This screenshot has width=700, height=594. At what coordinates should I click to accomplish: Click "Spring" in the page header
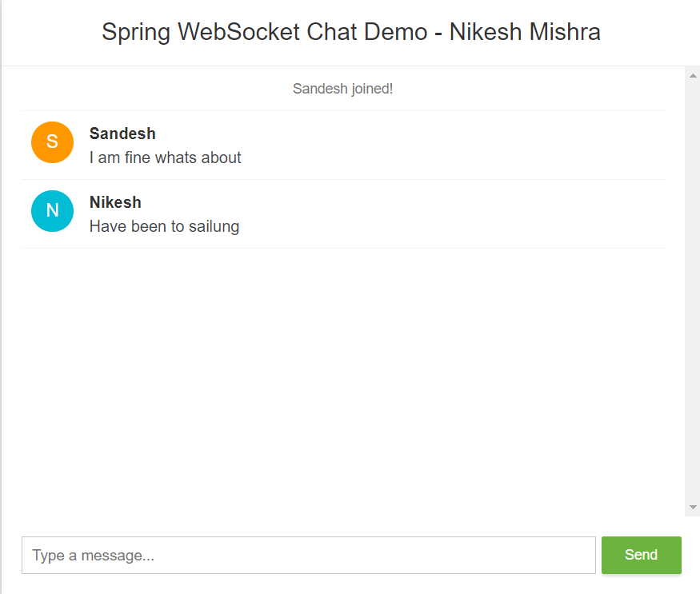coord(137,32)
